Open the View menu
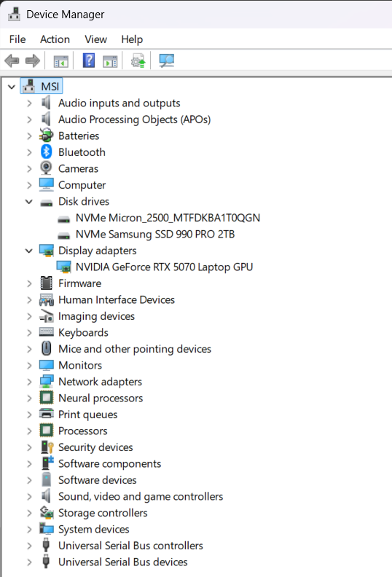The image size is (392, 577). (x=95, y=39)
